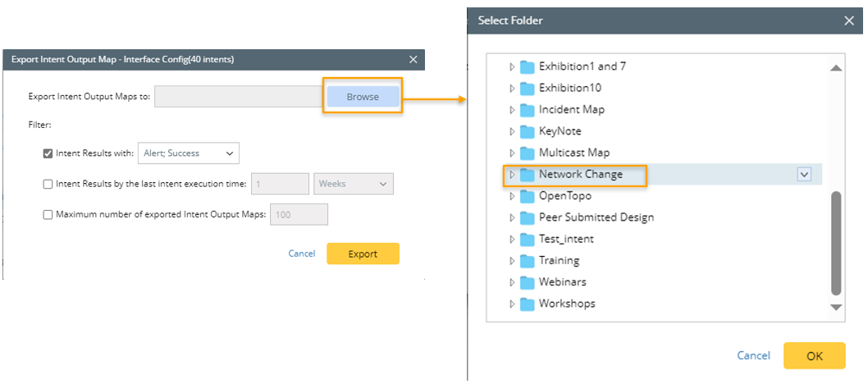
Task: Click the yellow Export button
Action: (x=363, y=254)
